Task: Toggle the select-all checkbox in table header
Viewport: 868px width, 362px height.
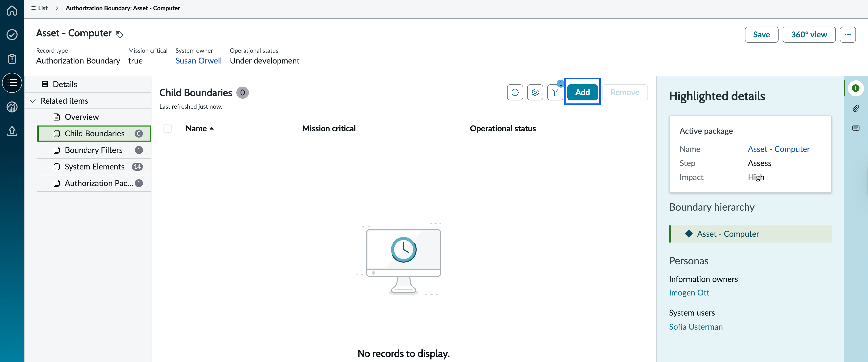Action: (168, 129)
